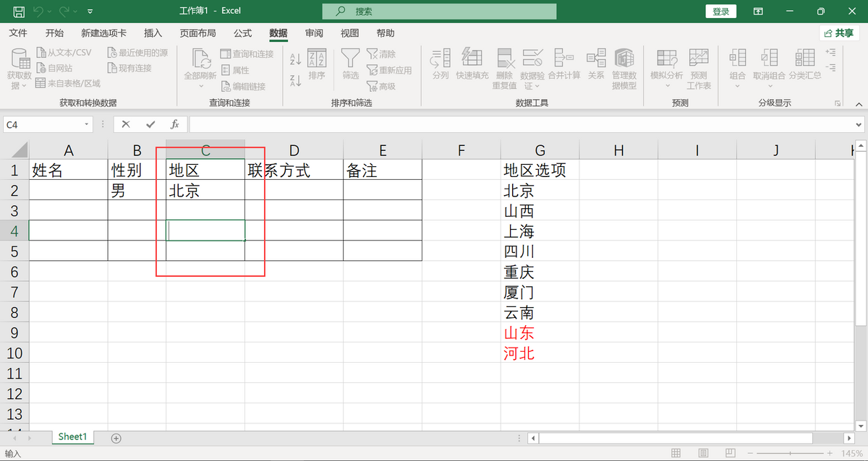Click the insert function fx icon
The height and width of the screenshot is (461, 868).
174,124
